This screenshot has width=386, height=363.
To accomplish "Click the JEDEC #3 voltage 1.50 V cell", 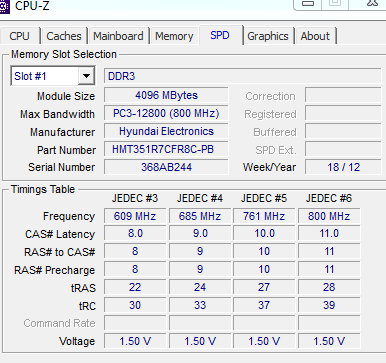I will [135, 341].
